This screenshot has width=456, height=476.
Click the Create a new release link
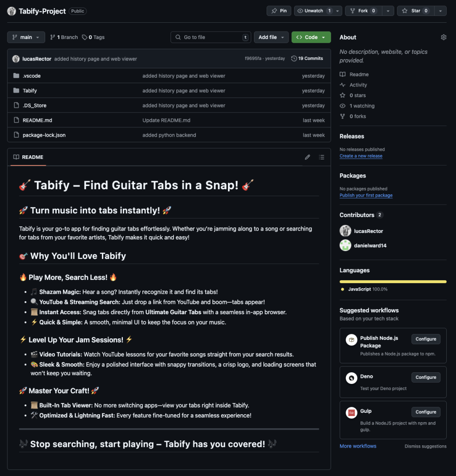(361, 156)
